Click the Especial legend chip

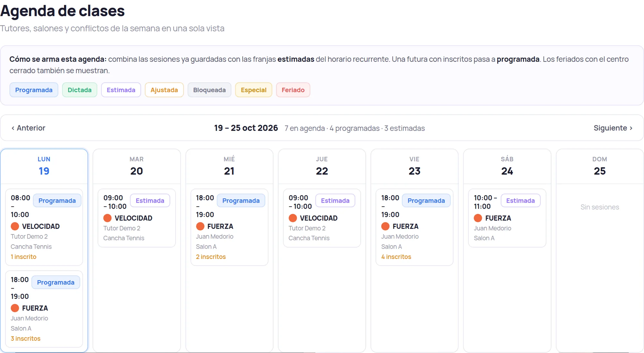pyautogui.click(x=254, y=90)
